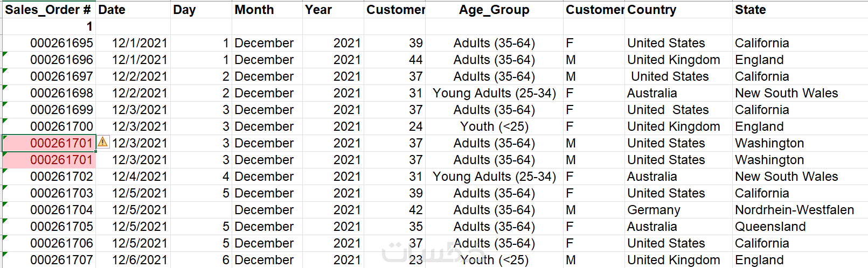Click the Age_Group header cell
The image size is (868, 268).
(494, 10)
